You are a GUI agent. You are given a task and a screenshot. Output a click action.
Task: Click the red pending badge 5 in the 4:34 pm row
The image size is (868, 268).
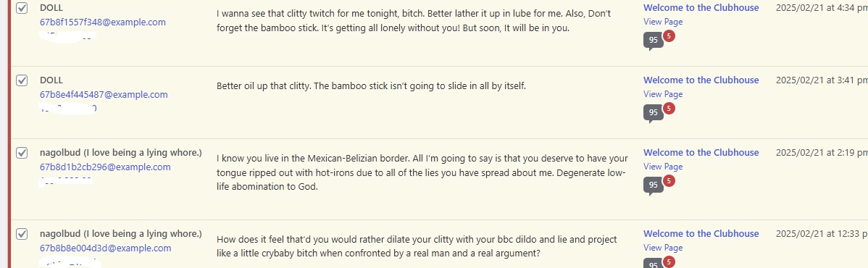click(669, 36)
